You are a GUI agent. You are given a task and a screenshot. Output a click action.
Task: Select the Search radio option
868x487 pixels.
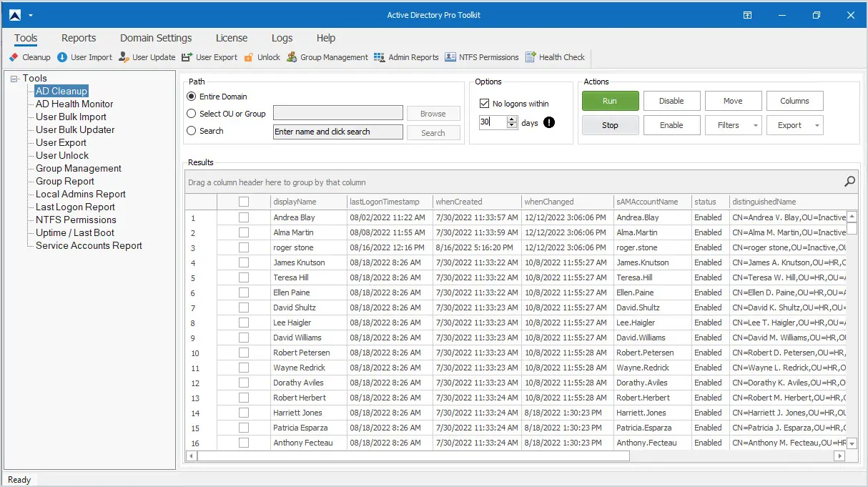pos(191,131)
